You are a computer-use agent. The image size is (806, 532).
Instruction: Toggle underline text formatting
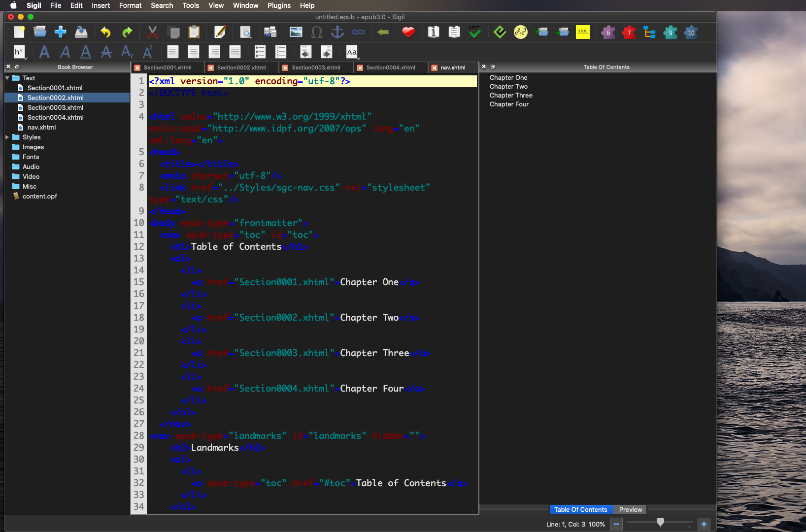tap(86, 52)
